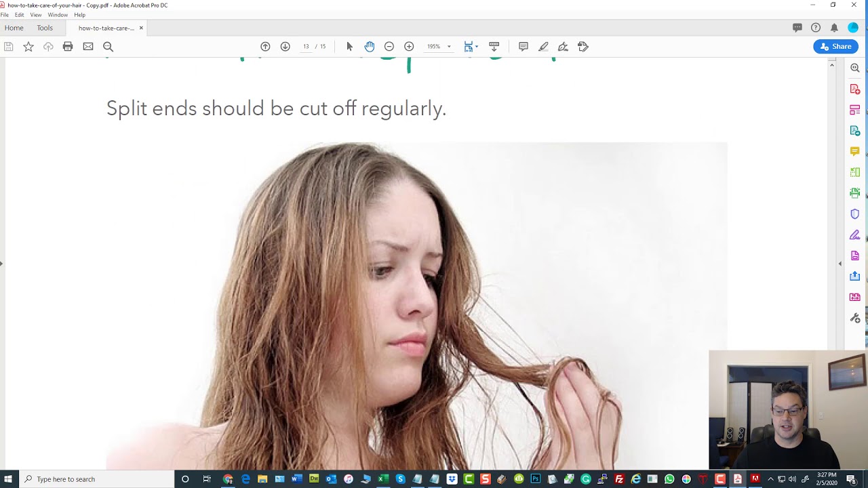Show hidden system tray icons
The image size is (868, 488).
(770, 479)
